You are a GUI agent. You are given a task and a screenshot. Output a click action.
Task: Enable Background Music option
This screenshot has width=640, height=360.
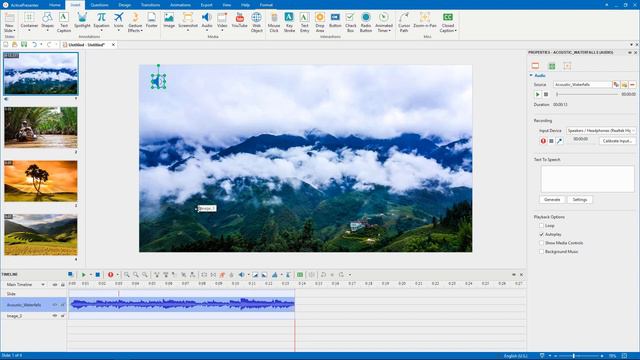click(x=542, y=252)
